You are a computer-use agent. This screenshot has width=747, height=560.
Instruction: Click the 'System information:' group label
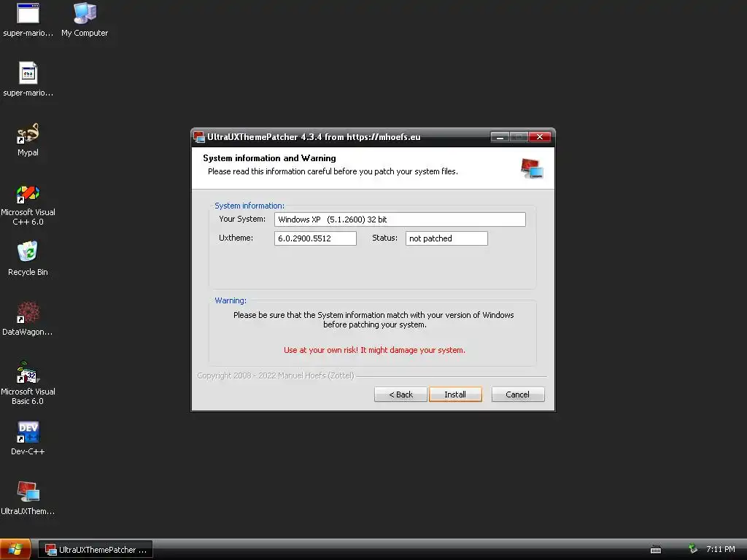(249, 206)
